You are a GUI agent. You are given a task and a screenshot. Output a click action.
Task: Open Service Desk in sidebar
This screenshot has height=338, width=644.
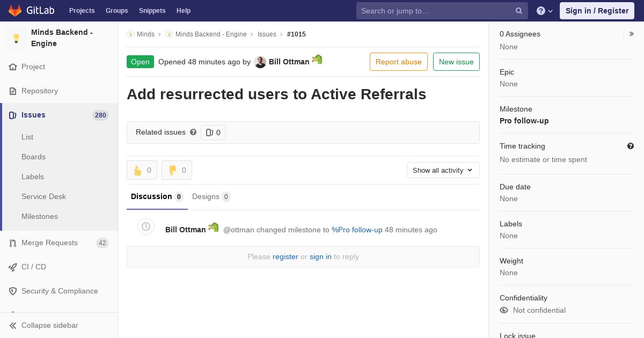point(43,196)
